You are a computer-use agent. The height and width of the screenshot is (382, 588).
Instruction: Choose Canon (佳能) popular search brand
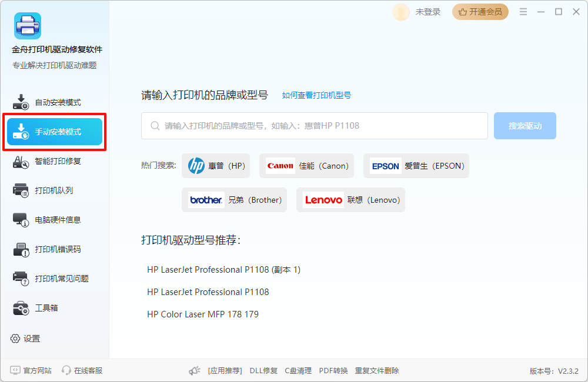point(306,166)
